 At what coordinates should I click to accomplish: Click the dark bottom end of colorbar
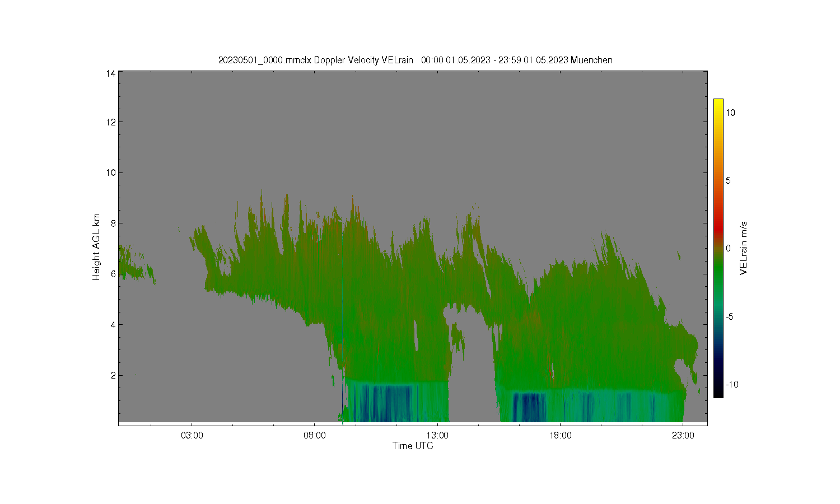718,392
